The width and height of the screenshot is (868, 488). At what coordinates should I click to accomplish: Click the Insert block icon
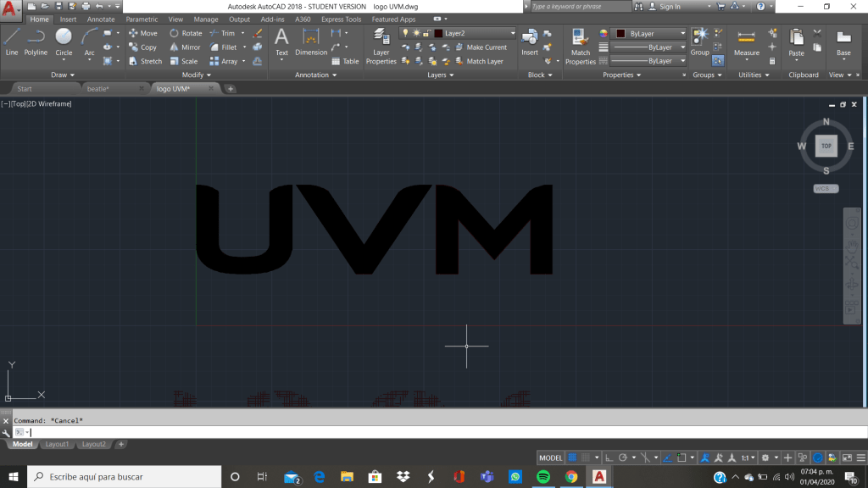click(530, 42)
